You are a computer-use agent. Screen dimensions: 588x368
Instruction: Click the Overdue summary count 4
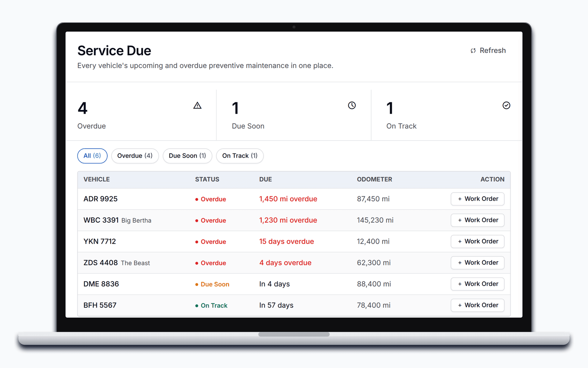pos(83,108)
